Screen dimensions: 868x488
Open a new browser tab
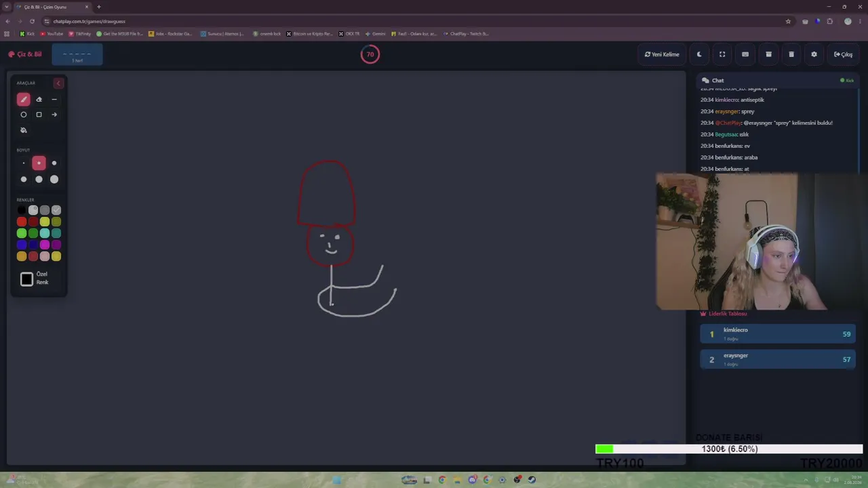pyautogui.click(x=99, y=7)
